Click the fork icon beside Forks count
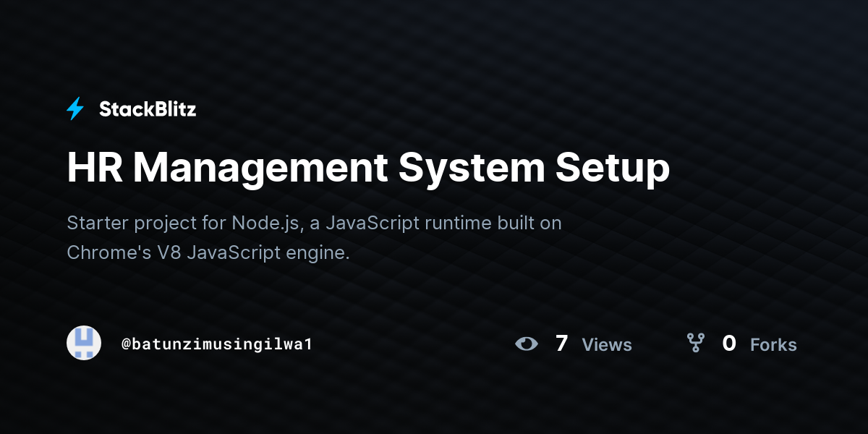868x434 pixels. (696, 344)
